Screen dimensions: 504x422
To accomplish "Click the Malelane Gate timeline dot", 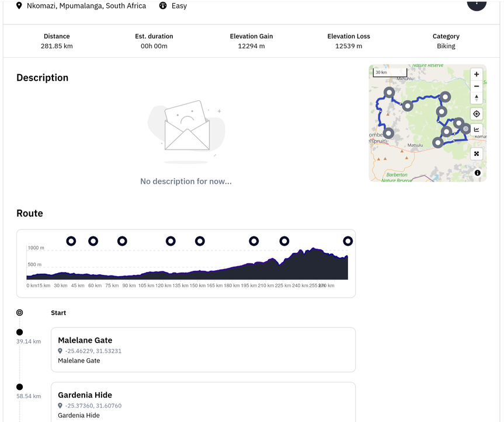I will (x=19, y=332).
